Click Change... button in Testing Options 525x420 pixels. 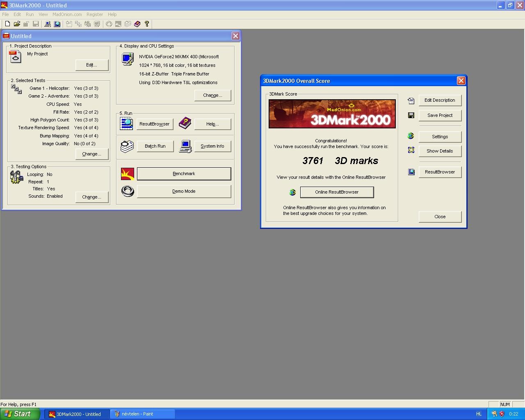(x=92, y=197)
